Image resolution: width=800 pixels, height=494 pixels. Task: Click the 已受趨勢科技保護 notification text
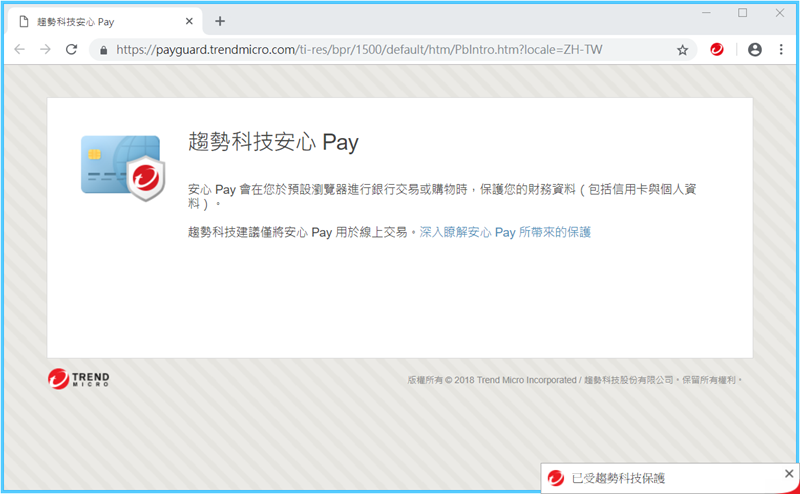[x=618, y=479]
